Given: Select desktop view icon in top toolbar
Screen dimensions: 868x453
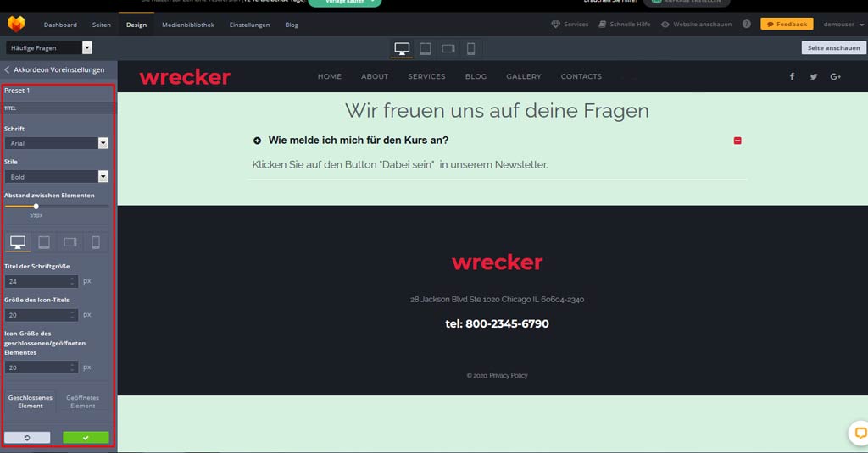Looking at the screenshot, I should pyautogui.click(x=402, y=49).
